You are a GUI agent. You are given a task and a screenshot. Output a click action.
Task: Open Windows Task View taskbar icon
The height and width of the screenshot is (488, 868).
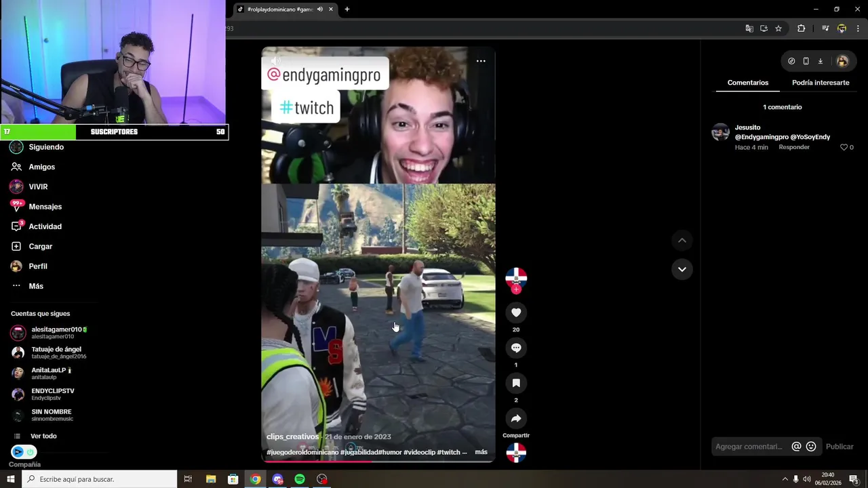click(188, 479)
